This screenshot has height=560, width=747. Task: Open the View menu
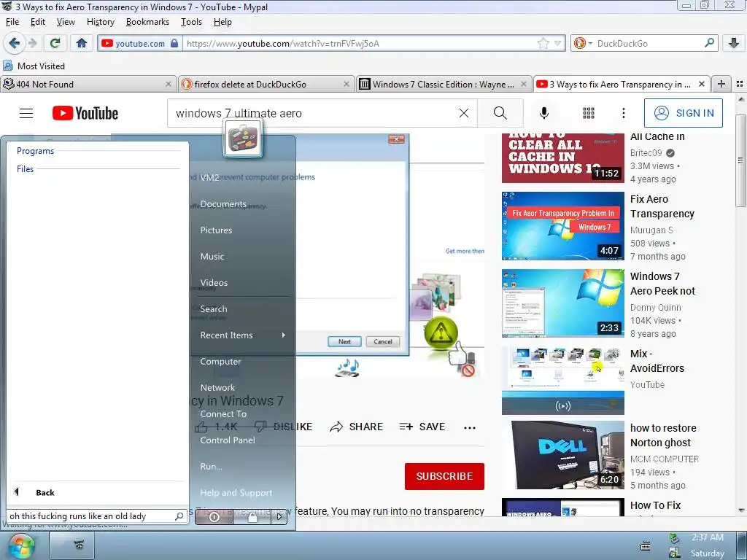coord(66,22)
